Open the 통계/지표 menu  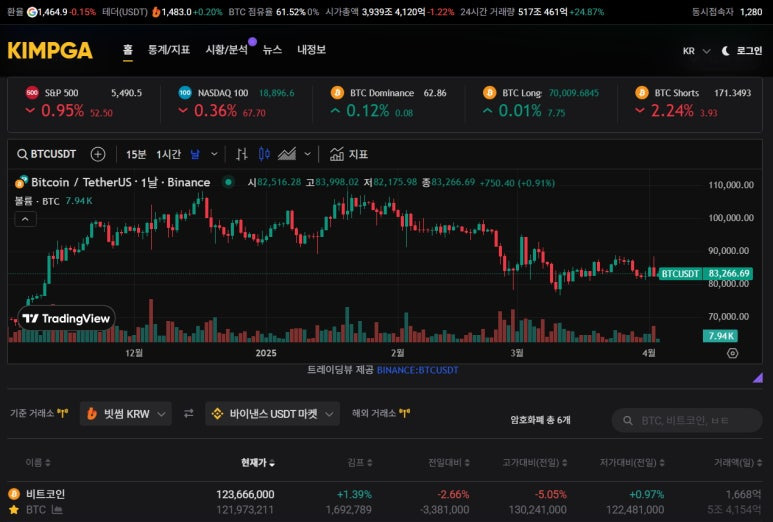[x=169, y=50]
